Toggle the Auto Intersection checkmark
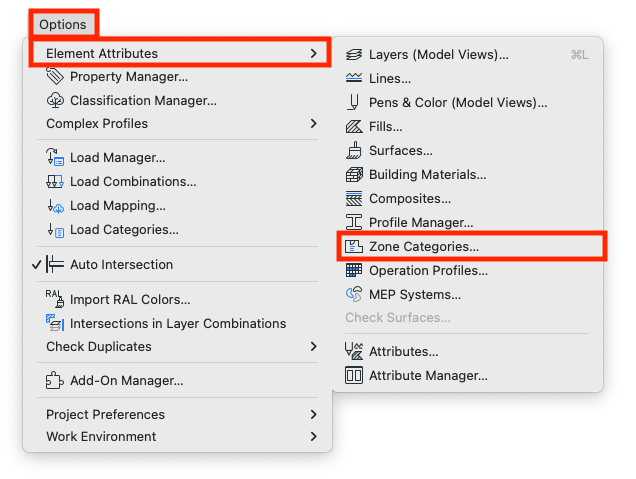The image size is (636, 479). [37, 264]
